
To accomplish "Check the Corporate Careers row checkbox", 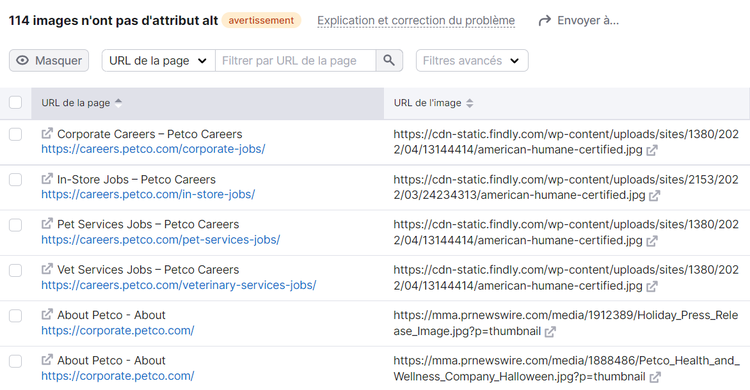I will coord(15,134).
